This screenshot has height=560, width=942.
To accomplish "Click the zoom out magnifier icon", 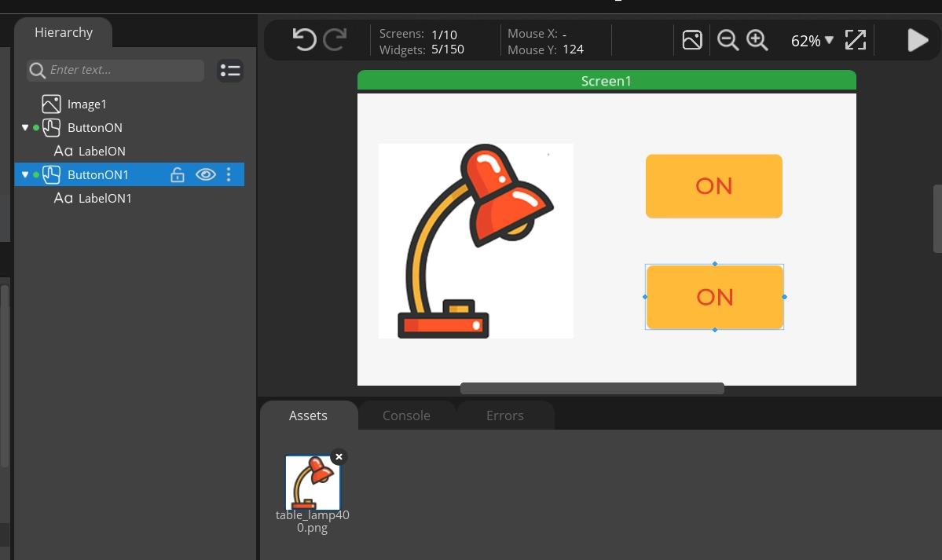I will coord(728,40).
